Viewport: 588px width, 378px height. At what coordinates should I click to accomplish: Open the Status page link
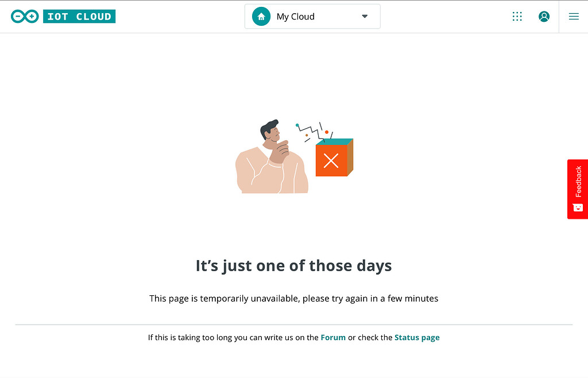pos(417,338)
